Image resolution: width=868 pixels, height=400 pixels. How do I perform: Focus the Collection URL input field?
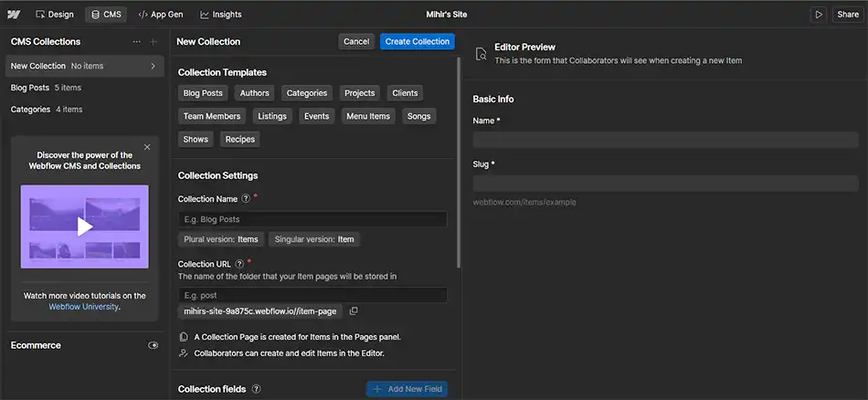(x=312, y=295)
